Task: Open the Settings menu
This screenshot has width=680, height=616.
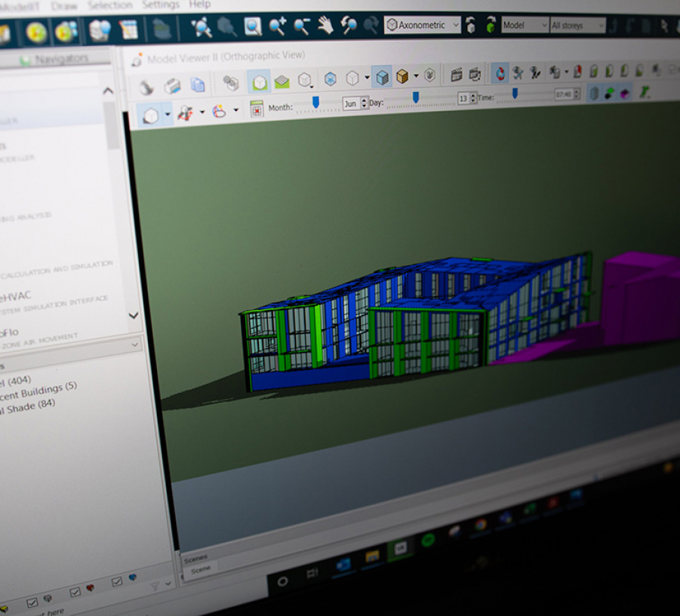Action: [161, 5]
